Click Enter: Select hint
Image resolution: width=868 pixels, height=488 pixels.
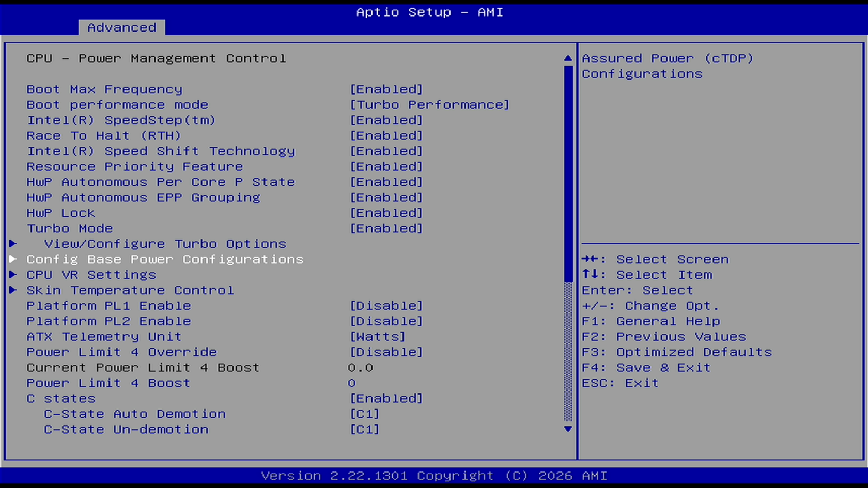click(638, 290)
